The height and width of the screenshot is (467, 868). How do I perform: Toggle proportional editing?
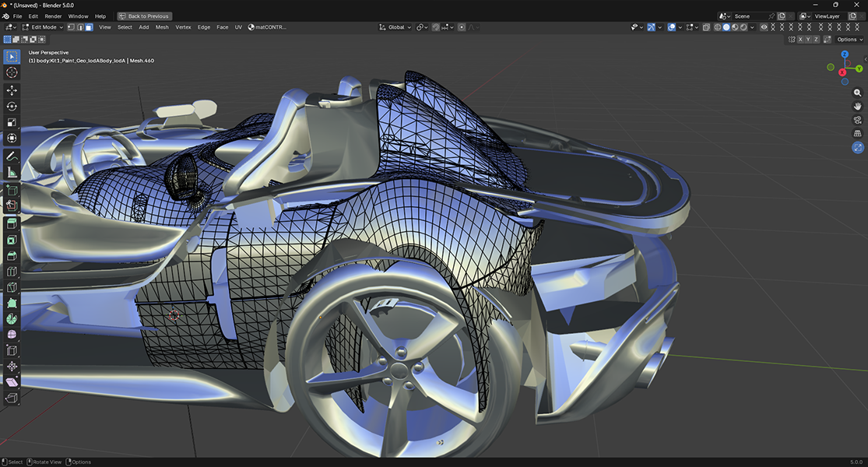coord(462,27)
